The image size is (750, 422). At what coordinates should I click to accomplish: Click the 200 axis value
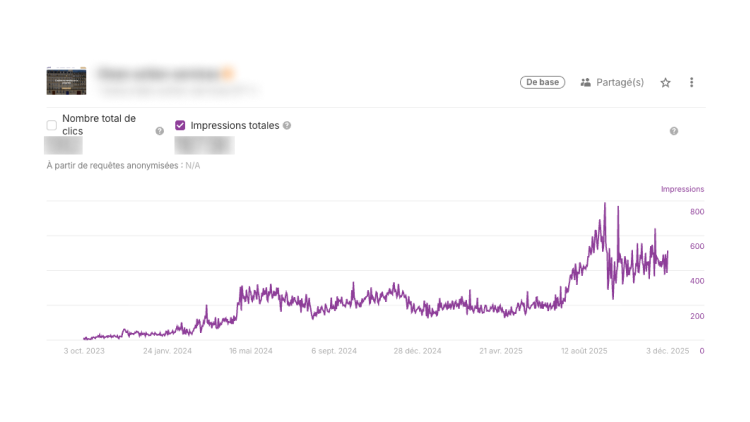click(697, 316)
